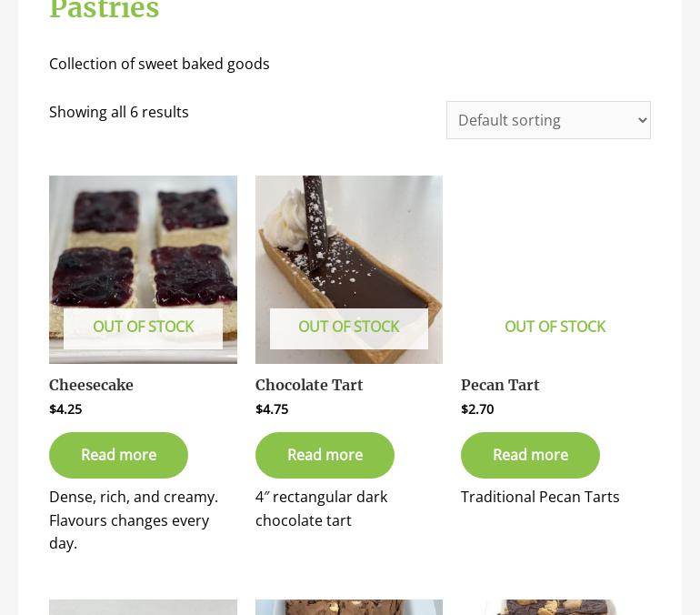
Task: Open the Cheesecake product title link
Action: pyautogui.click(x=91, y=385)
